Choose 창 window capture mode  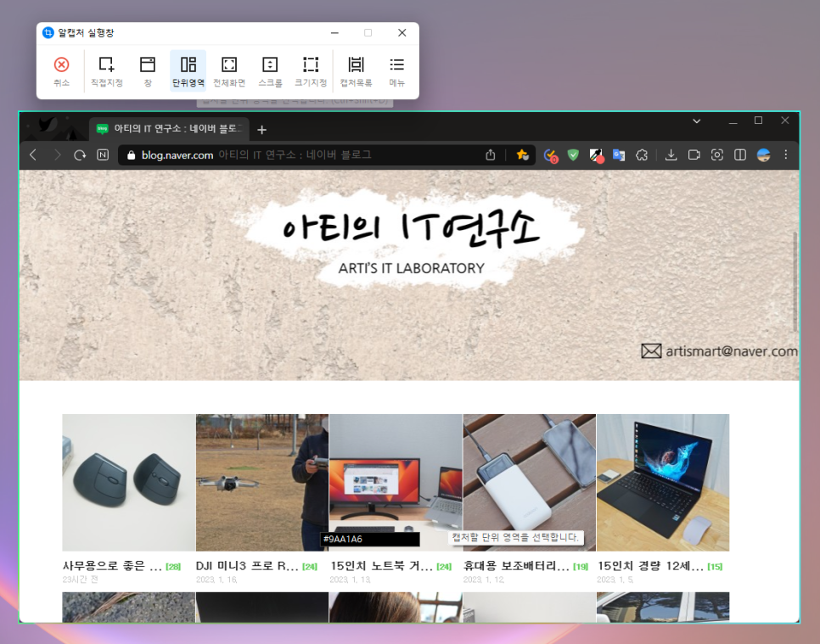click(x=148, y=71)
